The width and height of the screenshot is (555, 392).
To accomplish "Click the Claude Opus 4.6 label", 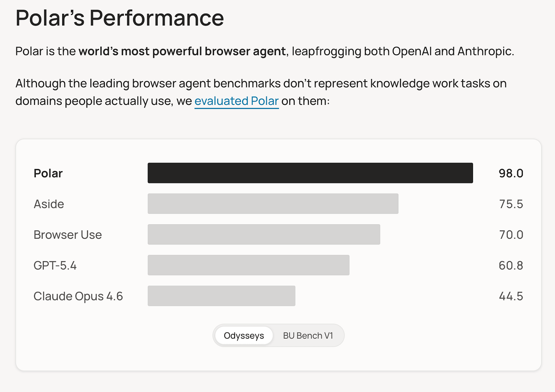I will (78, 296).
